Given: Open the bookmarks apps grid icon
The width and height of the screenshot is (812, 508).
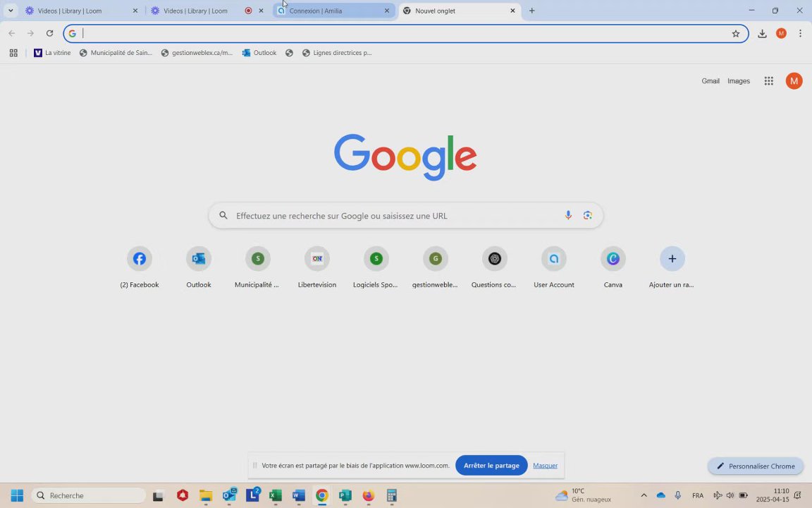Looking at the screenshot, I should pos(13,53).
